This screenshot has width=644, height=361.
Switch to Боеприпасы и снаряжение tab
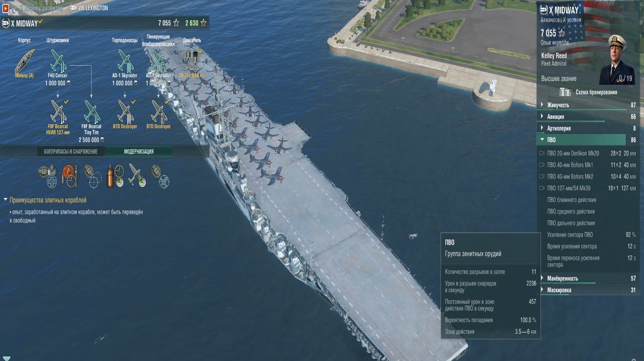pyautogui.click(x=71, y=152)
